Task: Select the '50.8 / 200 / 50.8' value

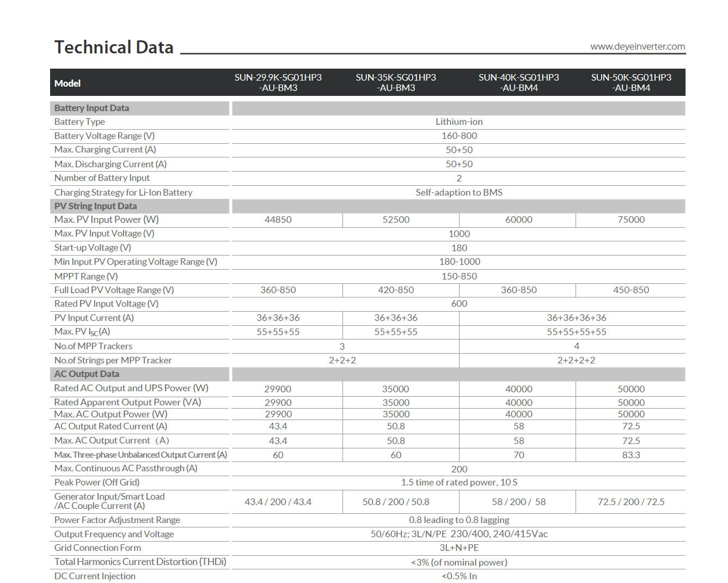Action: click(x=396, y=502)
